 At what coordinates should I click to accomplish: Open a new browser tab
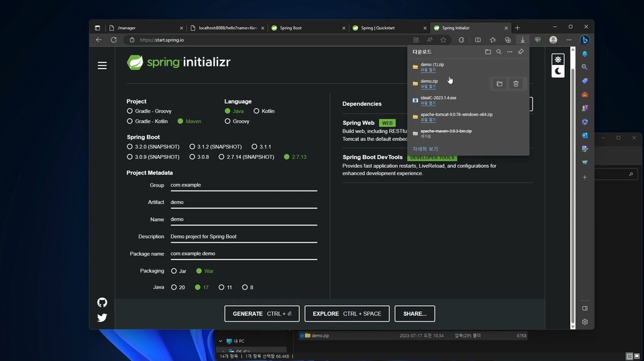tap(517, 28)
